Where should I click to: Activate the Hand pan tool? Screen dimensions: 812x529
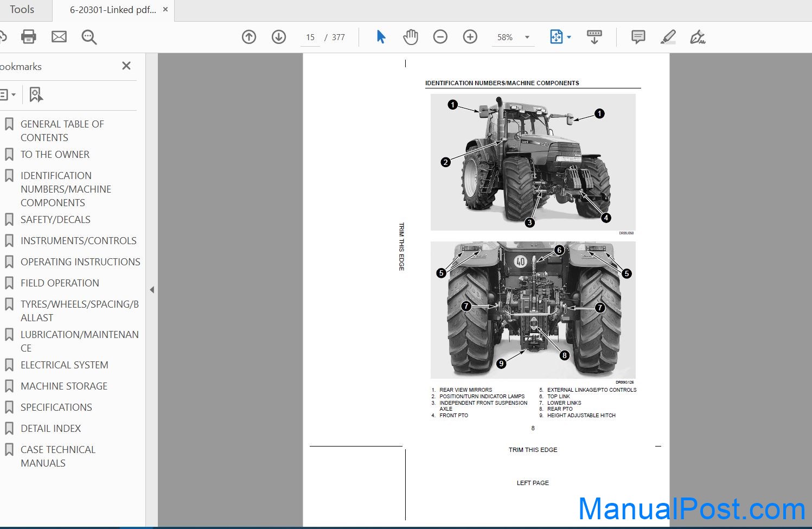tap(411, 37)
